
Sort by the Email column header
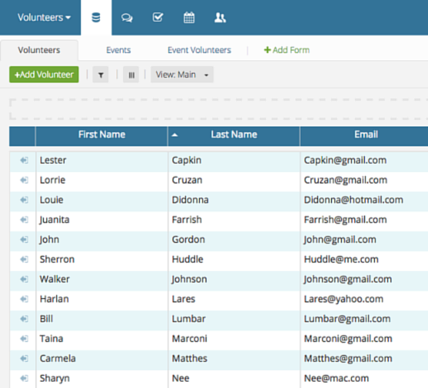(365, 136)
